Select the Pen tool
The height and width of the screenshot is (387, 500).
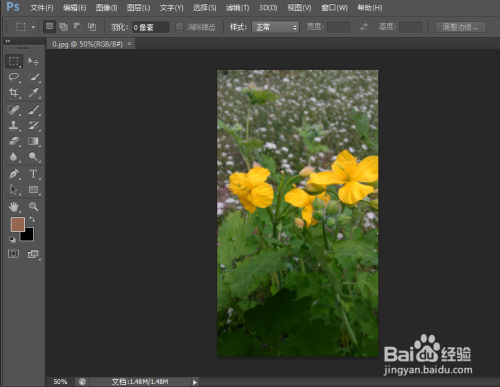click(x=14, y=174)
